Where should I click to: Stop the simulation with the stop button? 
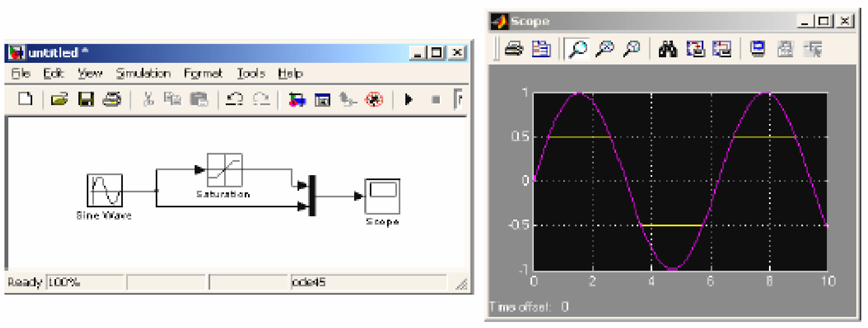tap(436, 100)
